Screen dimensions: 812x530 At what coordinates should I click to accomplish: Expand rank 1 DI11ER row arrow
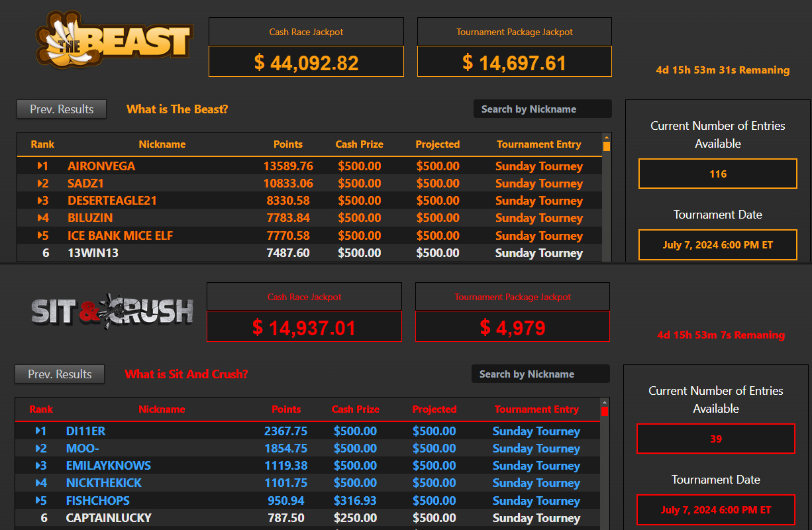point(38,431)
